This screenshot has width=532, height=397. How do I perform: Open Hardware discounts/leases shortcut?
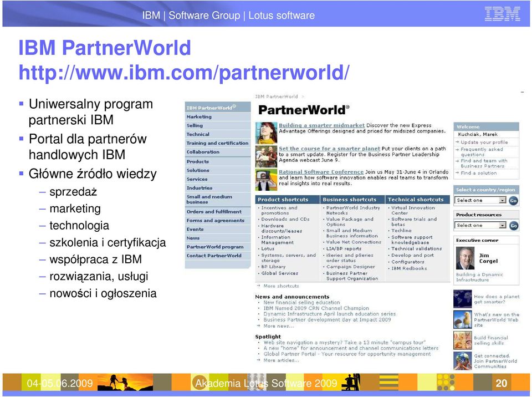(x=282, y=228)
